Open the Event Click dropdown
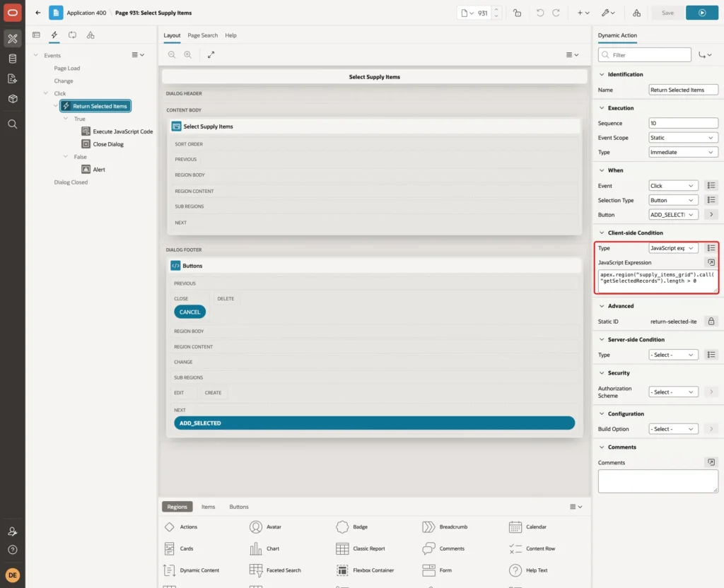Screen dimensions: 724x588 [x=673, y=186]
